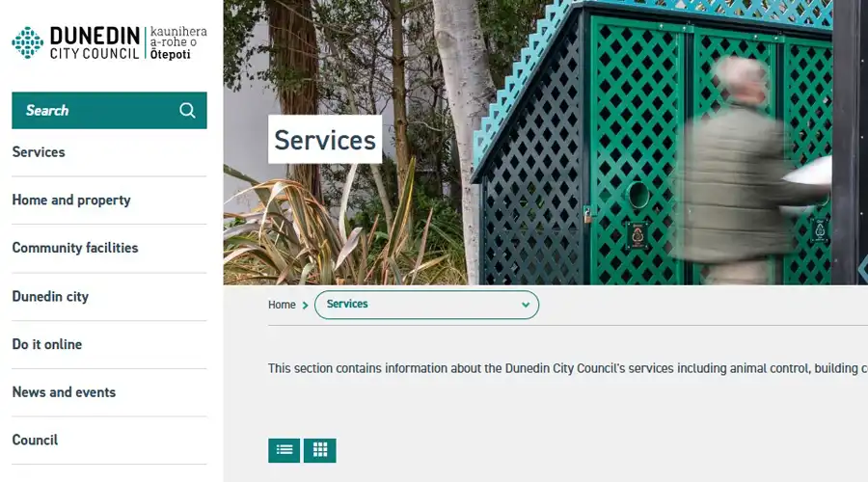Viewport: 868px width, 482px height.
Task: Open the Council menu item
Action: pos(35,440)
